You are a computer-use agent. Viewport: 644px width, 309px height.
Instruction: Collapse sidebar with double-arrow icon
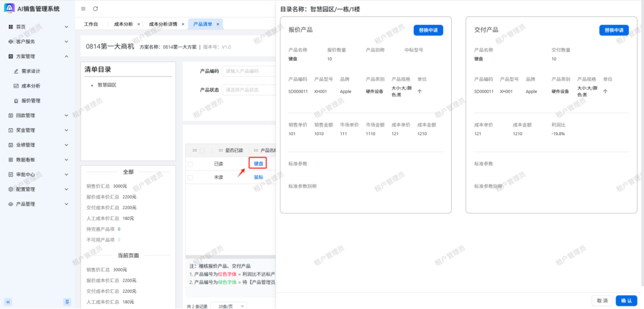tap(8, 301)
